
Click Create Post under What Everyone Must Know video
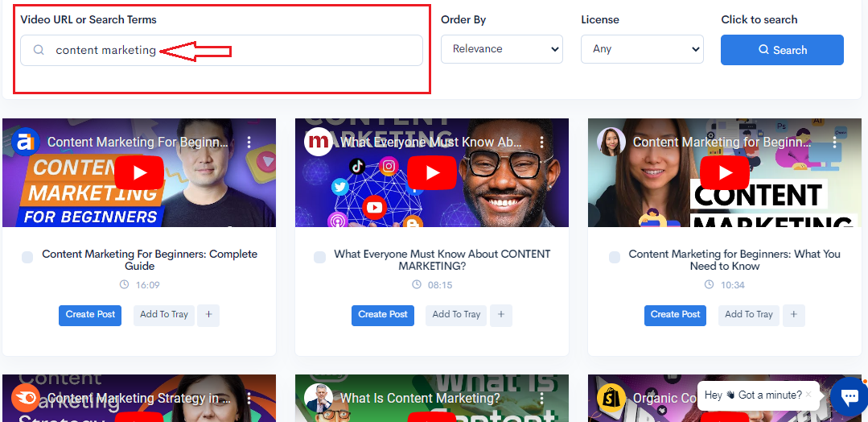tap(383, 315)
